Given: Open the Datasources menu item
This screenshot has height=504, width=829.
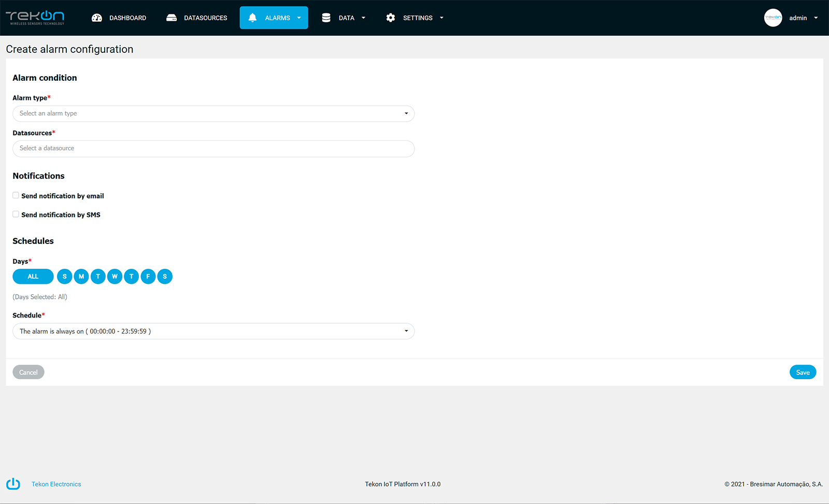Looking at the screenshot, I should point(197,18).
